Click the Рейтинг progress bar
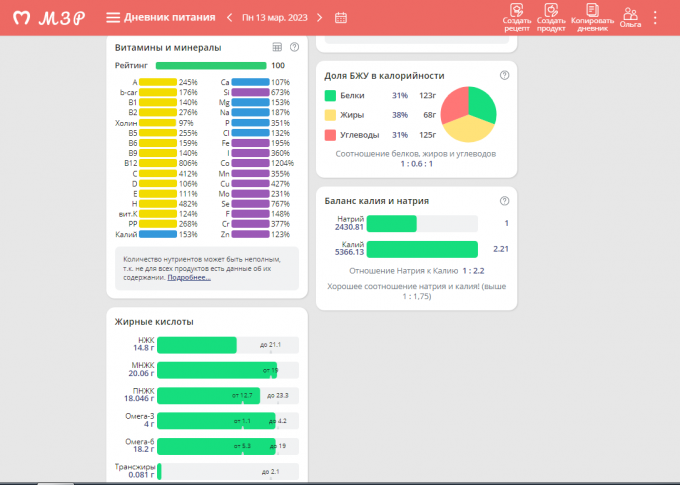This screenshot has height=485, width=680. (x=211, y=65)
